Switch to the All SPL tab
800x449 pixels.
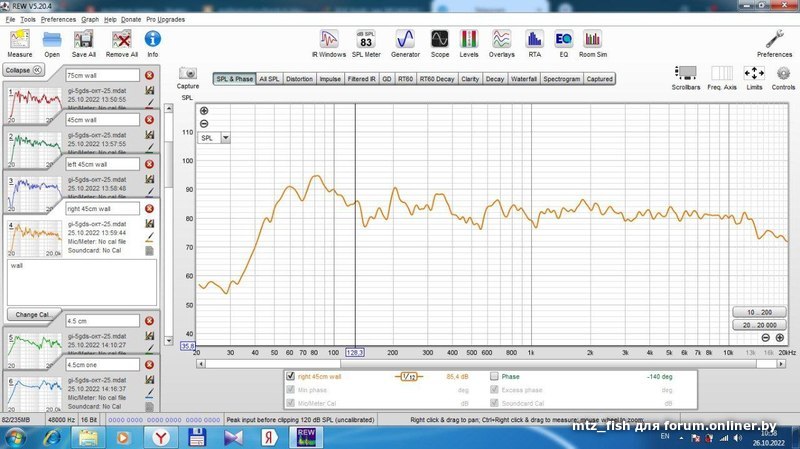coord(269,79)
